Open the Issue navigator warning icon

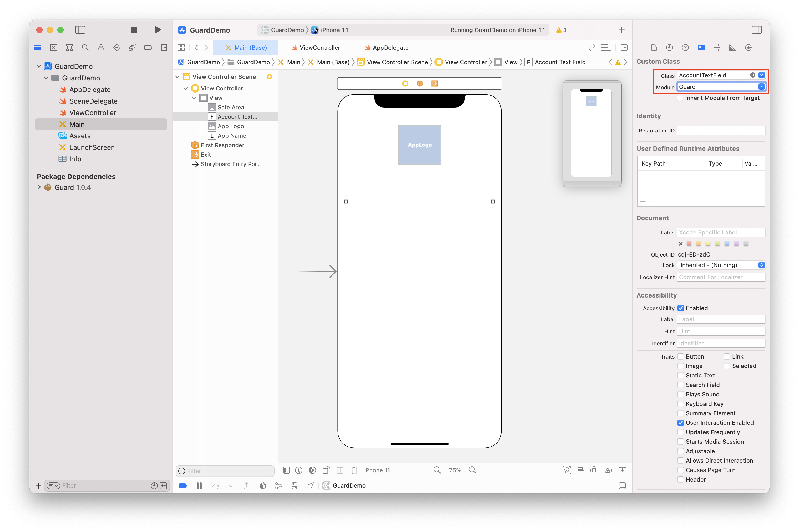pos(101,48)
